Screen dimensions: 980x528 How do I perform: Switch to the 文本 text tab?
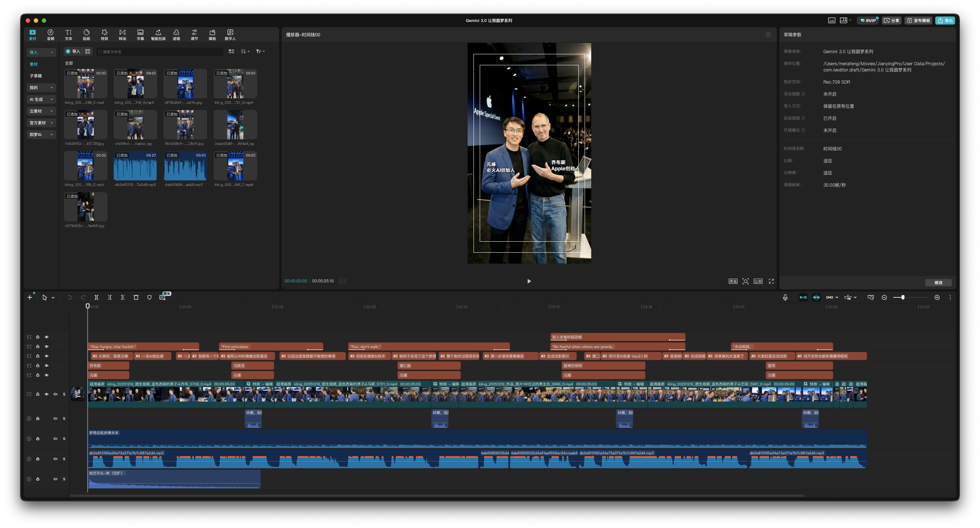pos(69,34)
